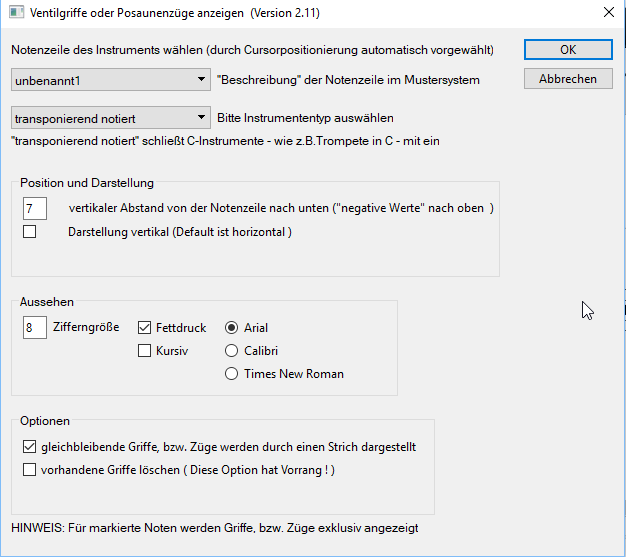
Task: Uncheck the Fettdruck checkbox
Action: 144,327
